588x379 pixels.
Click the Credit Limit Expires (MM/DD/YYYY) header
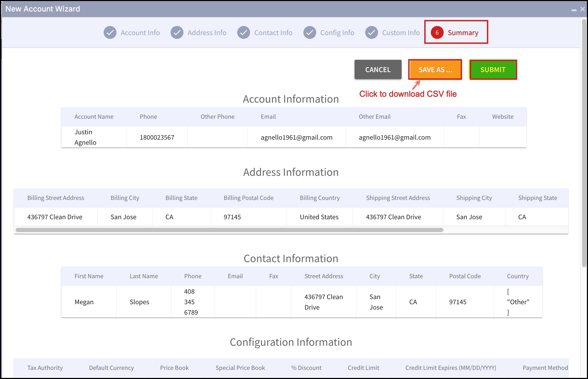(x=451, y=368)
